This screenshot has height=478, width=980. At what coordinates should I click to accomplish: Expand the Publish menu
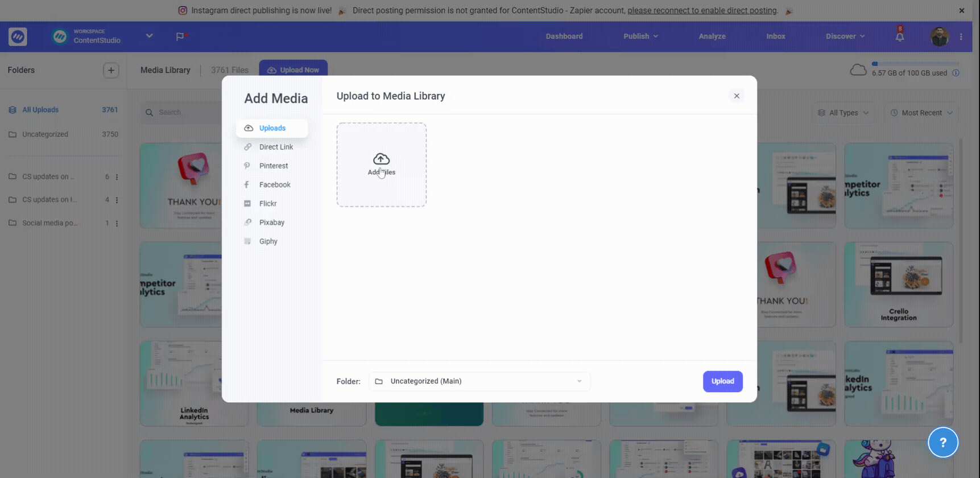pos(640,36)
